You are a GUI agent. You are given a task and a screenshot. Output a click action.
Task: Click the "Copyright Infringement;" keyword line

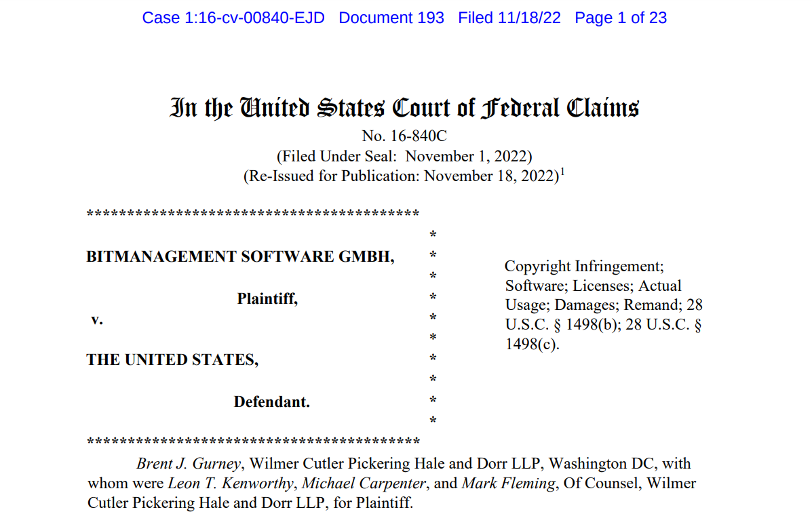coord(584,267)
